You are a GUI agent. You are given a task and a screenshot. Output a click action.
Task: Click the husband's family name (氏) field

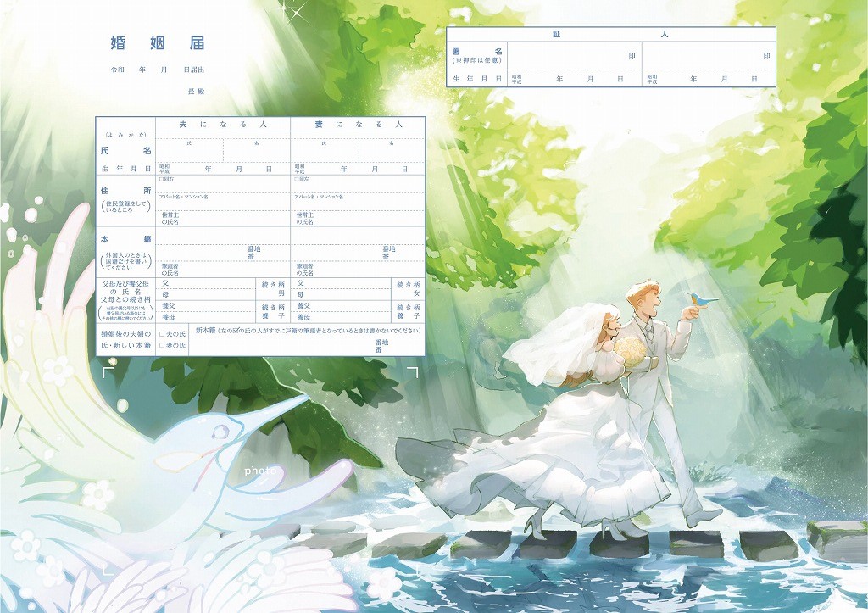click(x=189, y=153)
